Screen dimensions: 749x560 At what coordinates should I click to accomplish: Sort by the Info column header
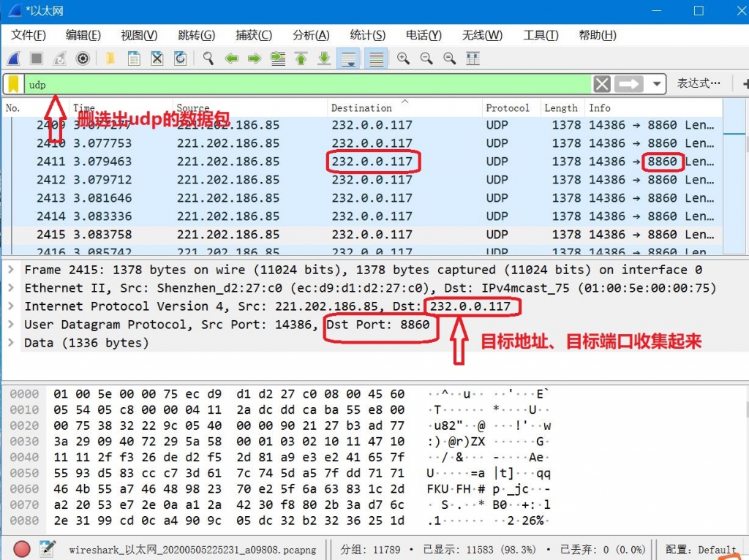pos(653,108)
